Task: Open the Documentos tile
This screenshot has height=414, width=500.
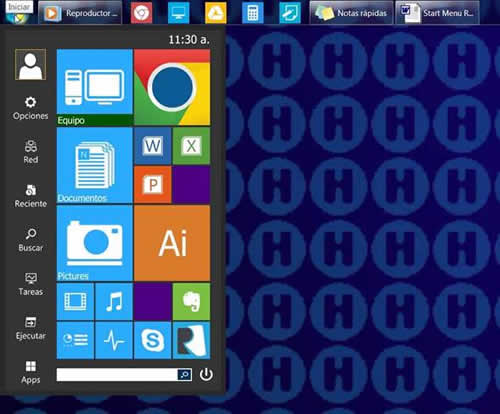Action: [x=95, y=165]
